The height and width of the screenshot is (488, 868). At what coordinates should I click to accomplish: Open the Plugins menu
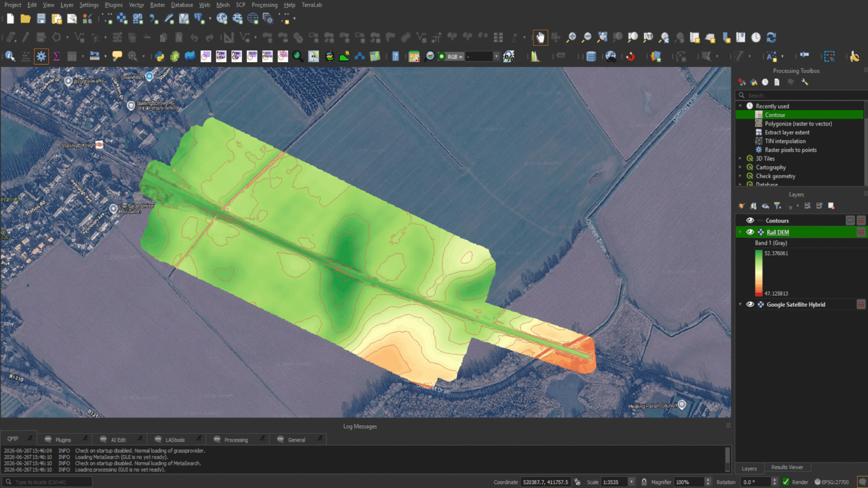click(114, 5)
